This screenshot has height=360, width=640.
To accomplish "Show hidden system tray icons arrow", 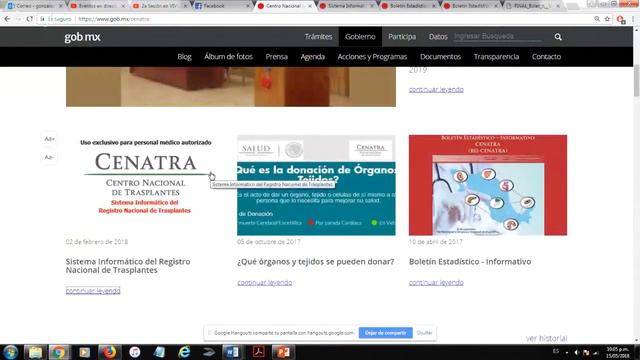I will click(x=567, y=352).
